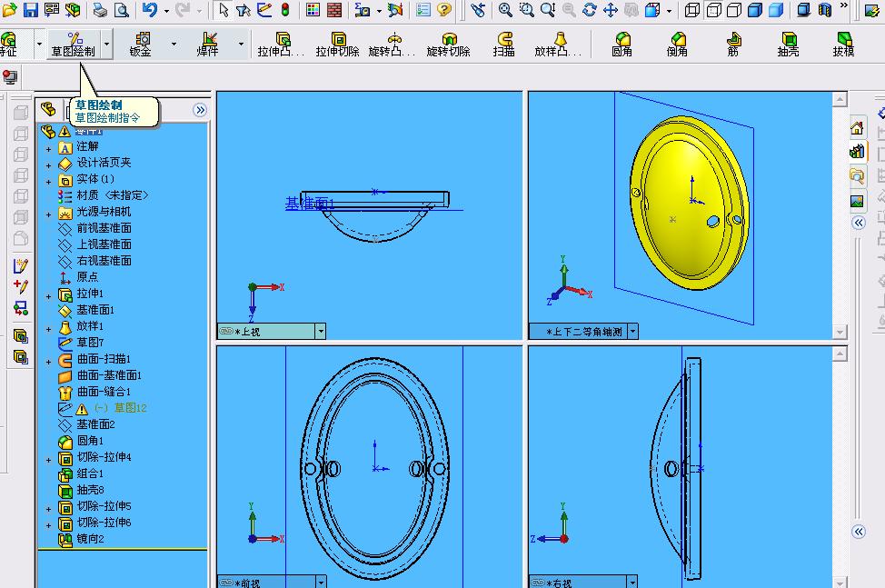This screenshot has width=885, height=588.
Task: Open the 焊件 tab dropdown arrow
Action: (241, 44)
